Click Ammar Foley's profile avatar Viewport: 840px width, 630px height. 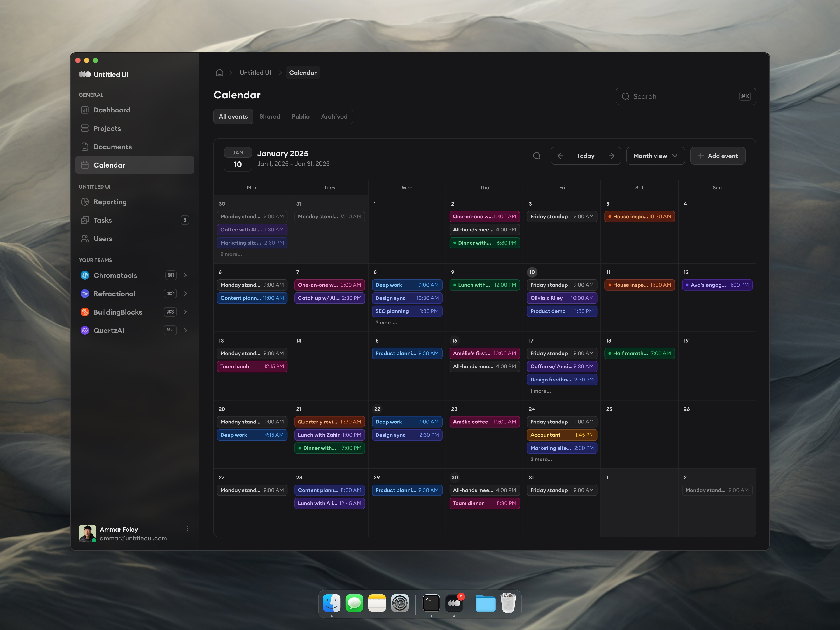87,534
